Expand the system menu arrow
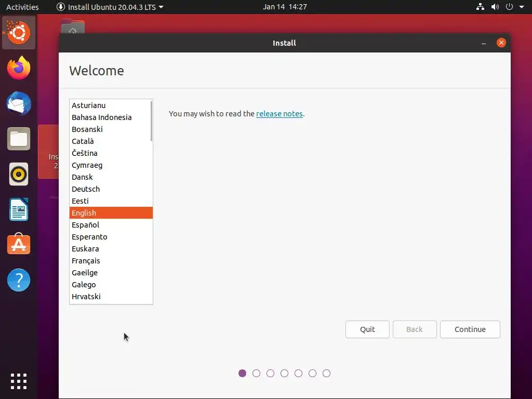This screenshot has width=532, height=399. point(522,7)
